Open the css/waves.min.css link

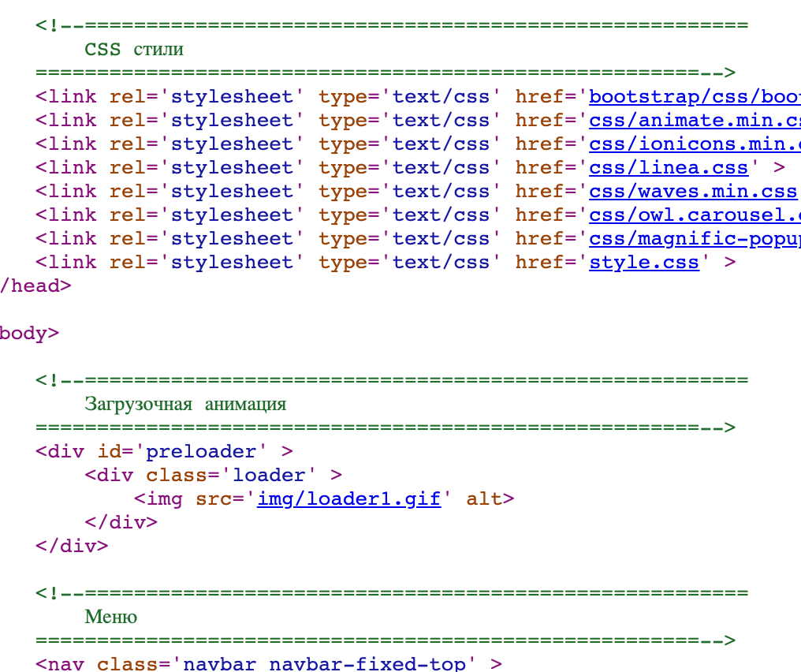coord(693,192)
